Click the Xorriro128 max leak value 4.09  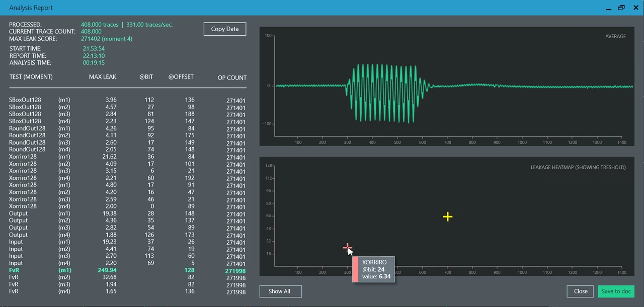coord(111,164)
